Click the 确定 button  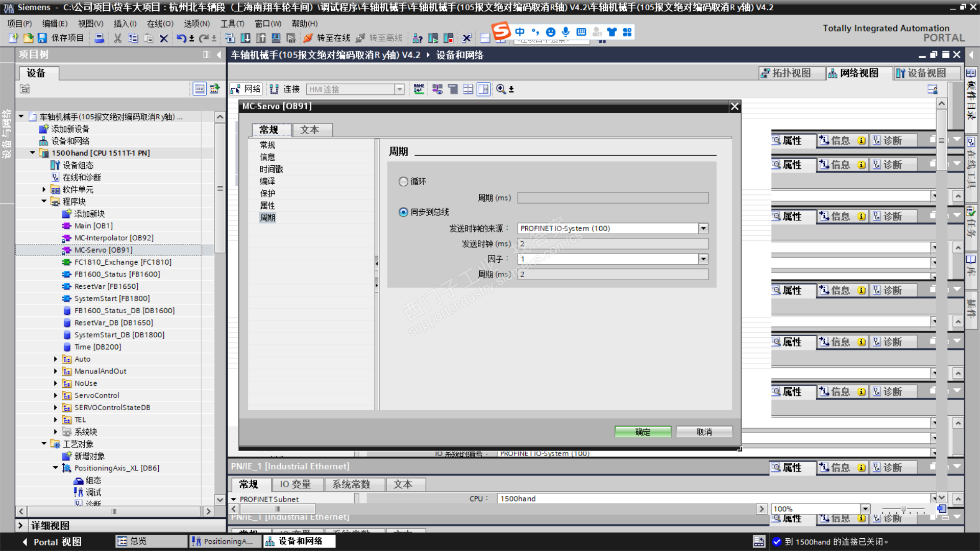[643, 432]
